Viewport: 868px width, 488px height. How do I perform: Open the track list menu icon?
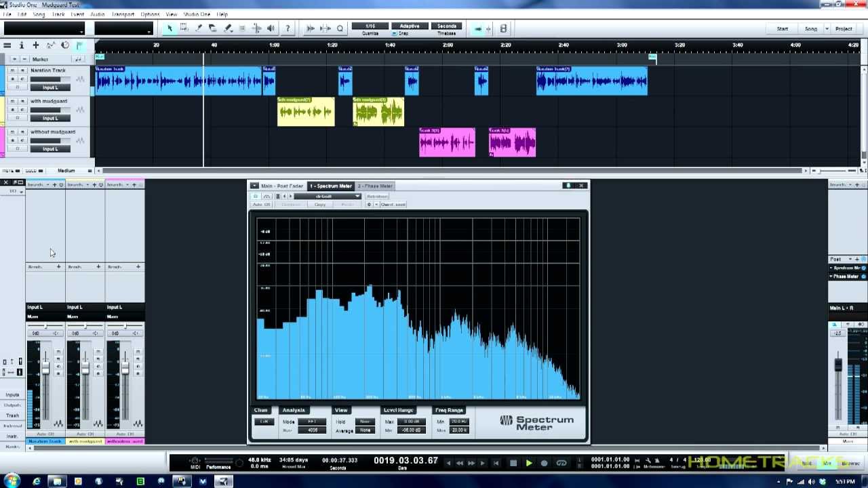coord(7,45)
